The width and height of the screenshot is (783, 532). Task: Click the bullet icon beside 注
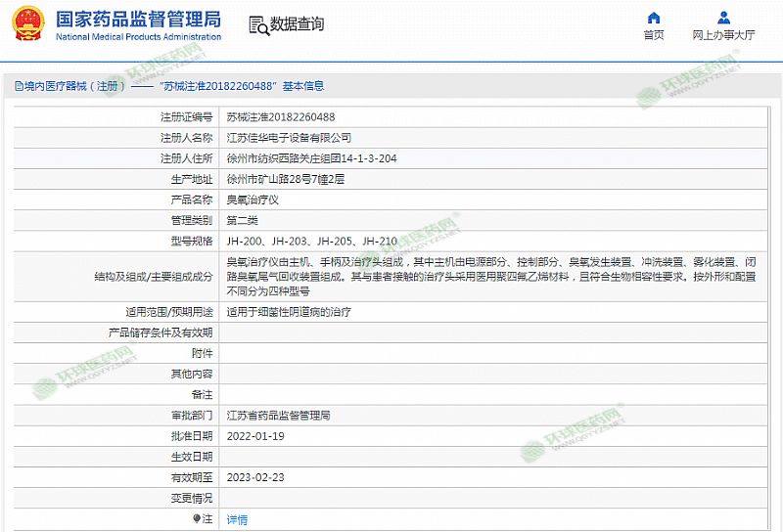pos(197,519)
